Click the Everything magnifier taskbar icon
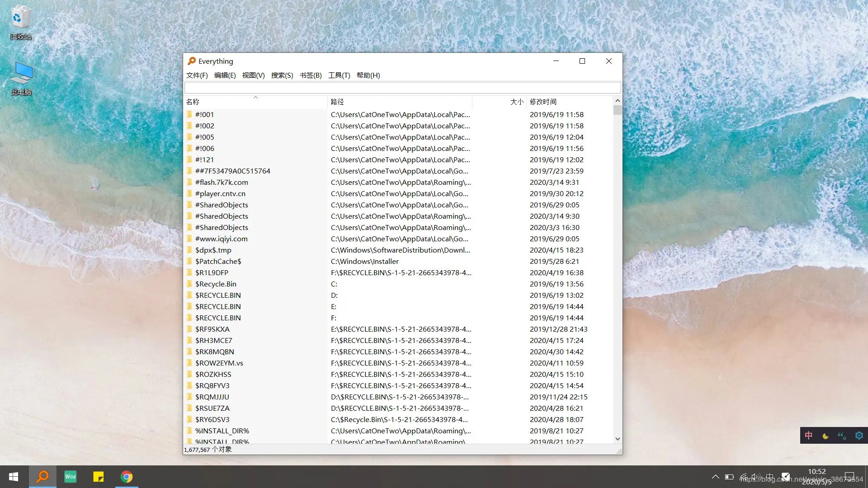The height and width of the screenshot is (488, 868). (42, 477)
